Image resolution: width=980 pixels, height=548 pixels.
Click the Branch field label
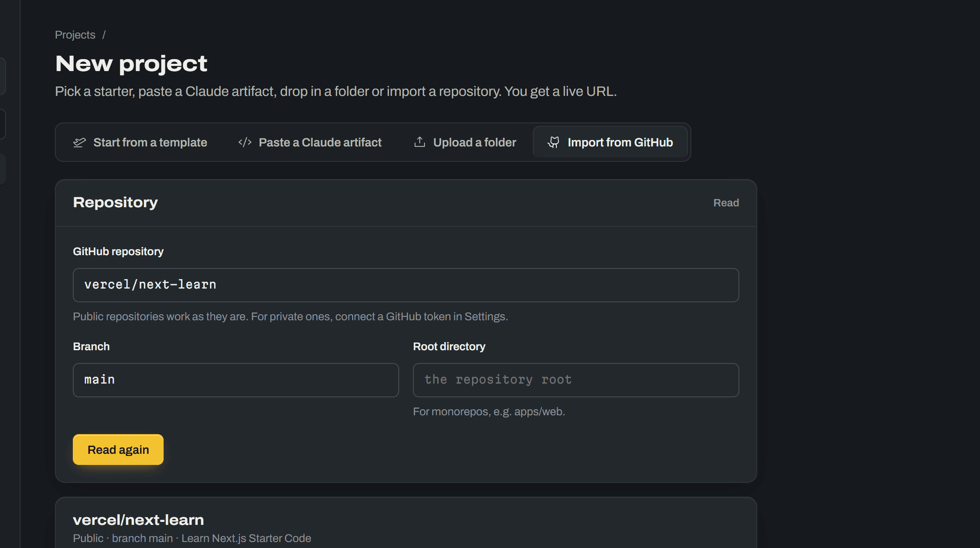pyautogui.click(x=91, y=347)
